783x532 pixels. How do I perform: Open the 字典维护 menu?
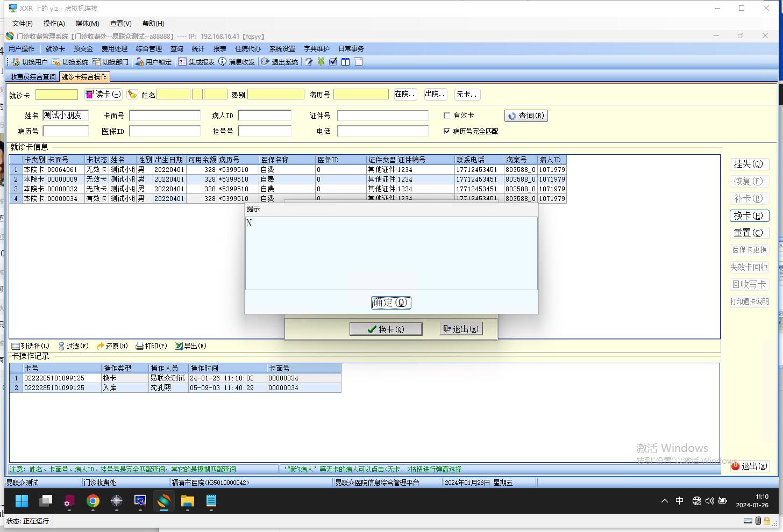[317, 49]
